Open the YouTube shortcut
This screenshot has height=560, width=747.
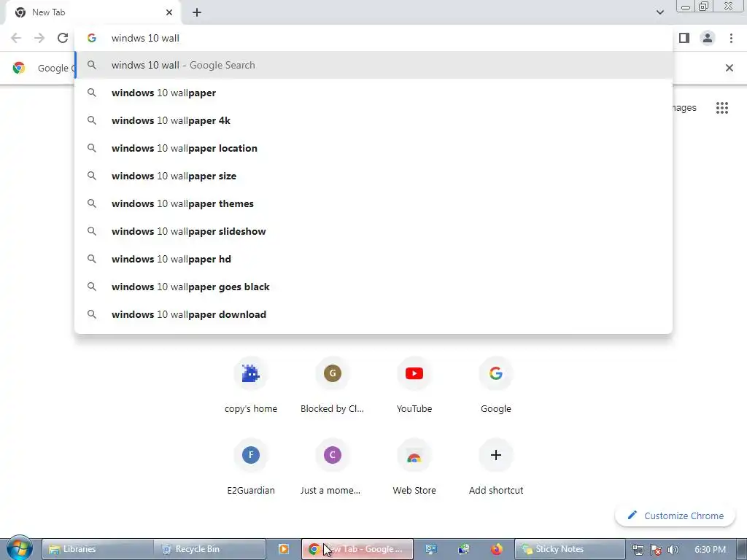tap(414, 385)
